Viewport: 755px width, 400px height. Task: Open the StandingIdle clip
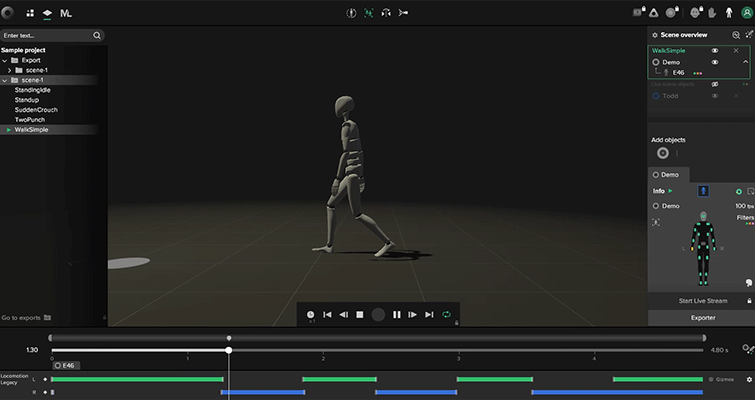pyautogui.click(x=32, y=90)
